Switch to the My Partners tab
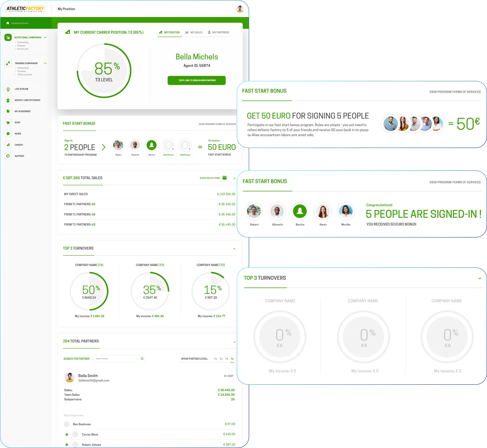Image resolution: width=487 pixels, height=448 pixels. pos(218,32)
